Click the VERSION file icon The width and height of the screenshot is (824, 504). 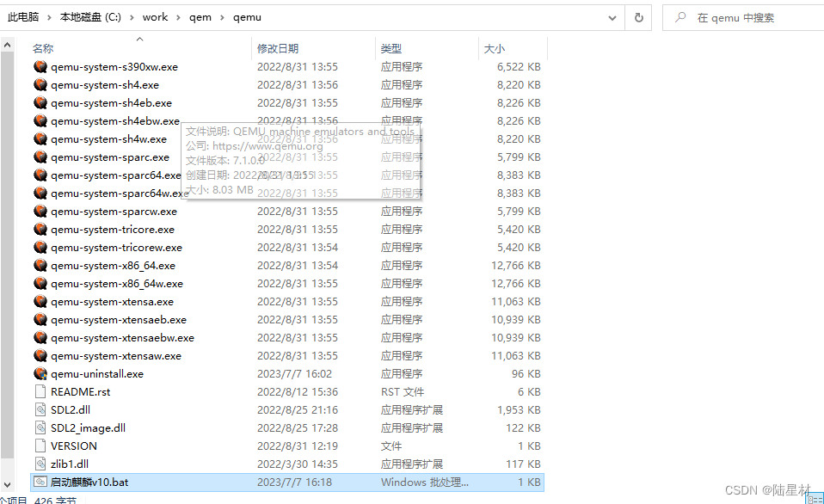40,446
